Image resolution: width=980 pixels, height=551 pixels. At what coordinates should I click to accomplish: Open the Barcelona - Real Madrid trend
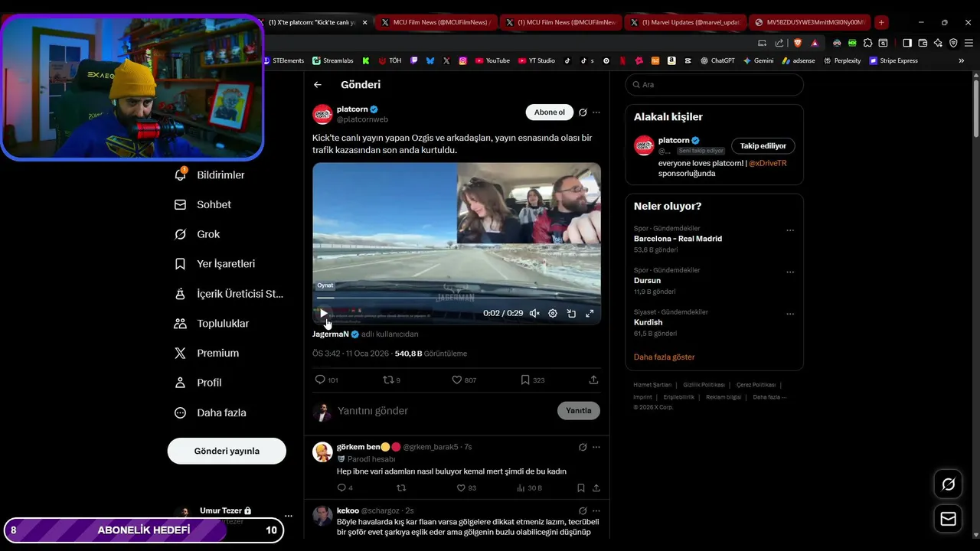[678, 239]
